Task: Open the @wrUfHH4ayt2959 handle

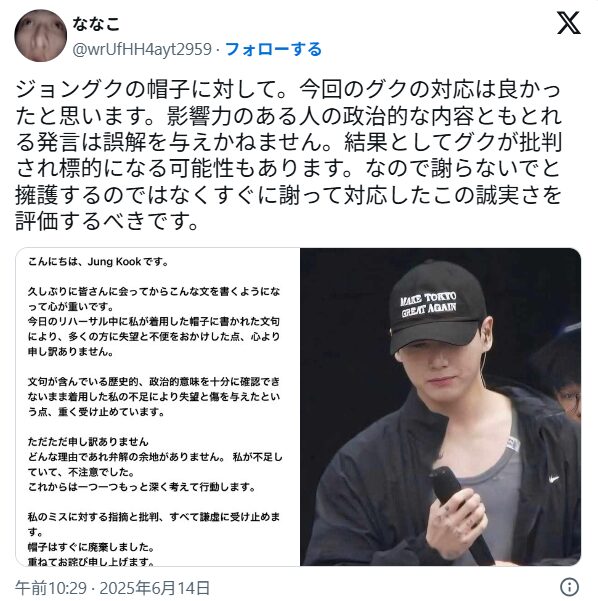Action: pos(142,49)
